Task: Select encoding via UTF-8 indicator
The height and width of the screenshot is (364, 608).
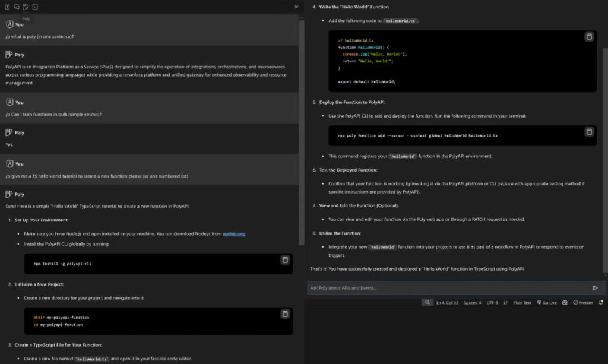Action: [x=492, y=302]
